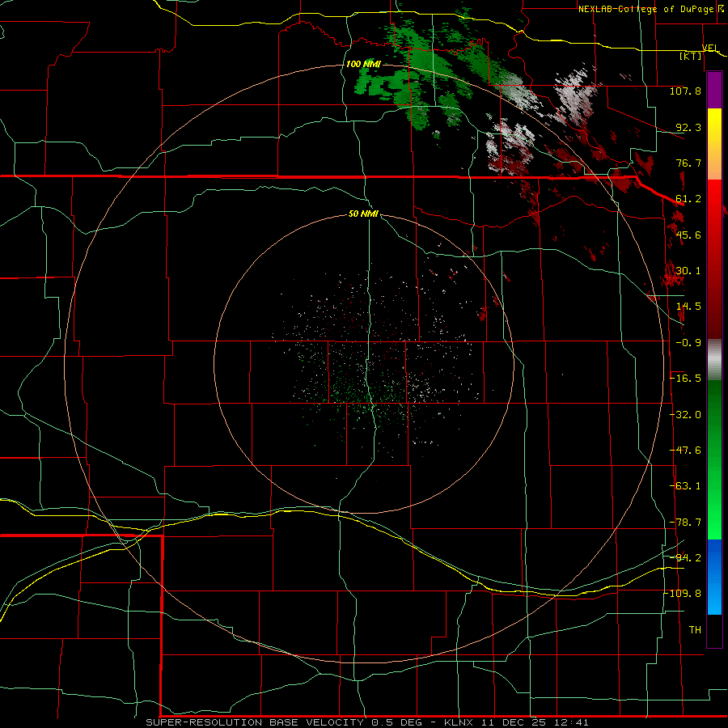
Task: Click the -78.7 velocity scale value
Action: click(685, 523)
